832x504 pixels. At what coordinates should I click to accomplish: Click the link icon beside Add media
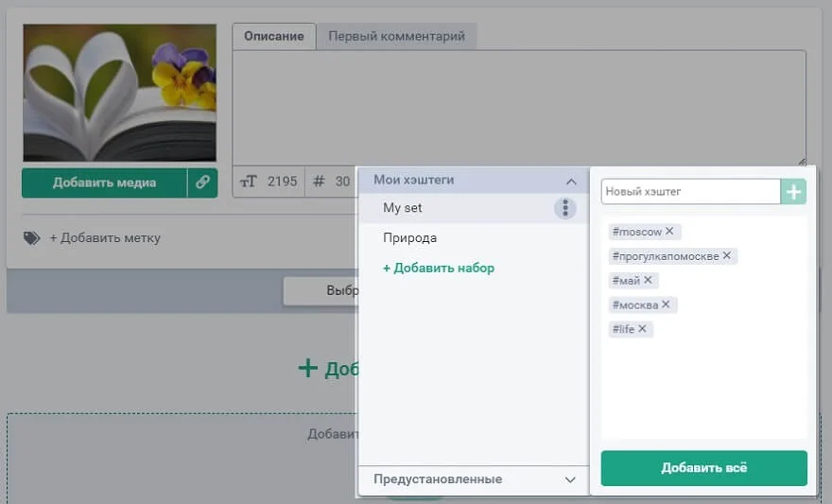202,182
